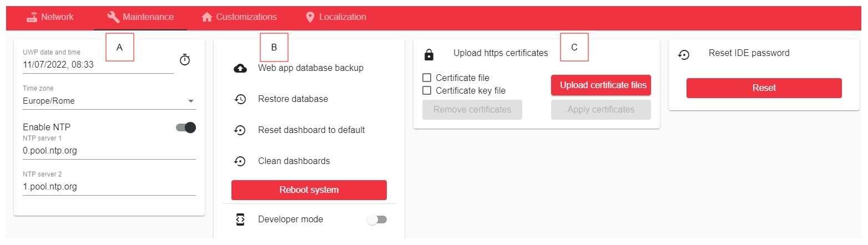
Task: Click the Reset dashboard to default icon
Action: (240, 130)
